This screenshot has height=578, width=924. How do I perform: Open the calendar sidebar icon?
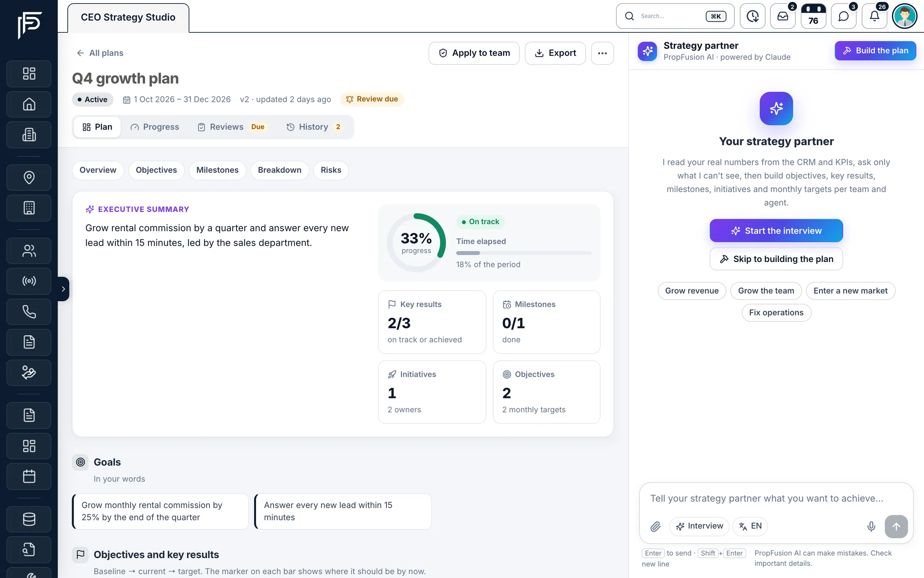click(29, 476)
